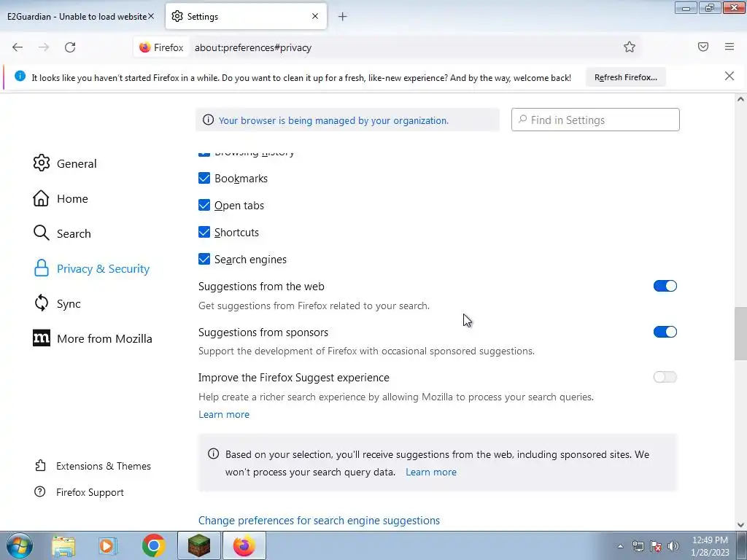Click the address bar URL
The height and width of the screenshot is (560, 747).
coord(253,47)
